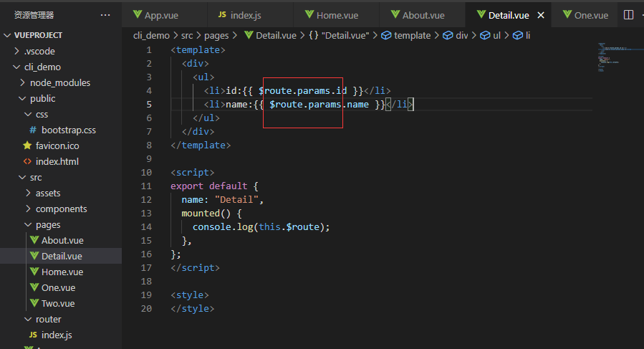Open About.vue in the pages folder
Screen dimensions: 644x349
pyautogui.click(x=61, y=240)
